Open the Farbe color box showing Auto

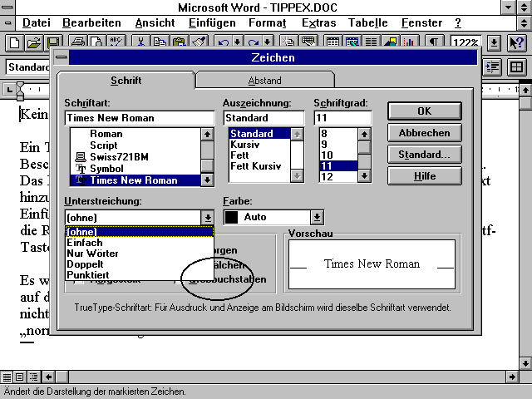(x=274, y=217)
